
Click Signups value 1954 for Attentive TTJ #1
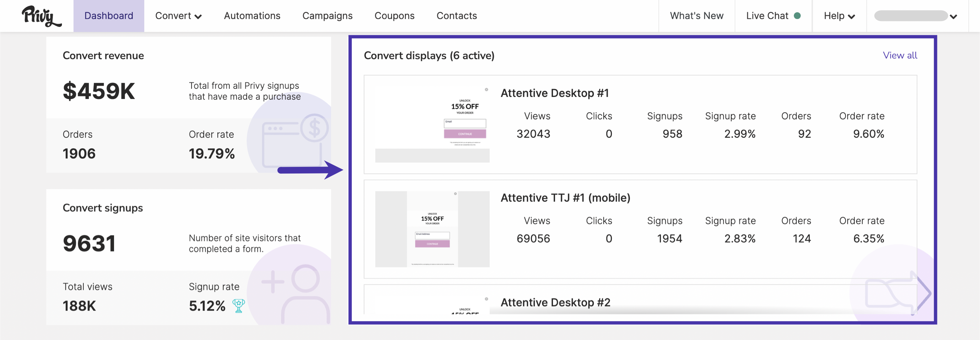click(x=670, y=239)
